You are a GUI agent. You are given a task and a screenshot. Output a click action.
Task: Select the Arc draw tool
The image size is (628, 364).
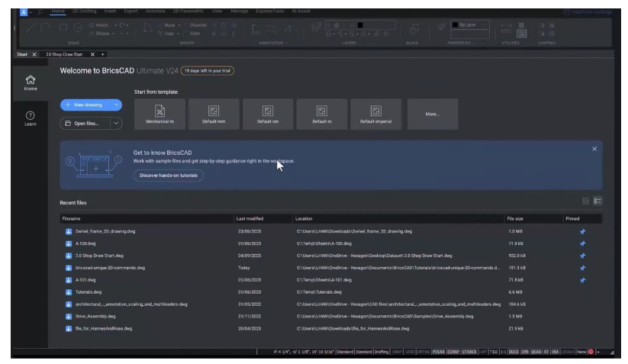(44, 27)
